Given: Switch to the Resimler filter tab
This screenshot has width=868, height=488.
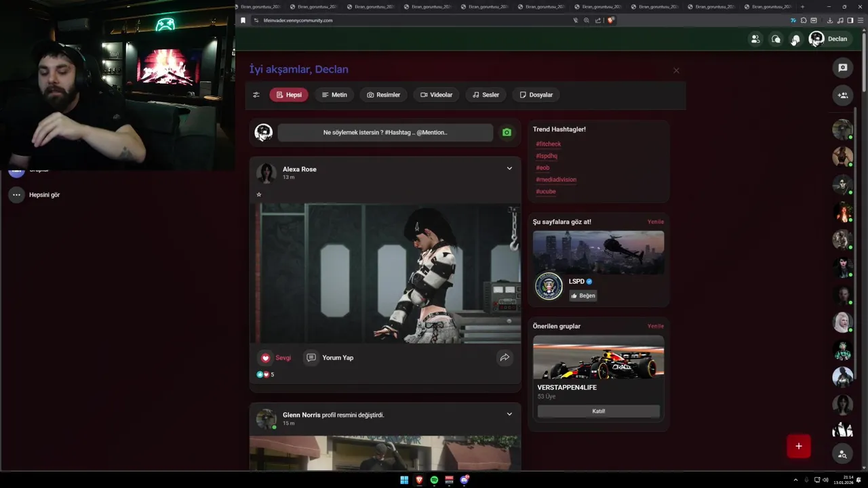Looking at the screenshot, I should [x=383, y=95].
